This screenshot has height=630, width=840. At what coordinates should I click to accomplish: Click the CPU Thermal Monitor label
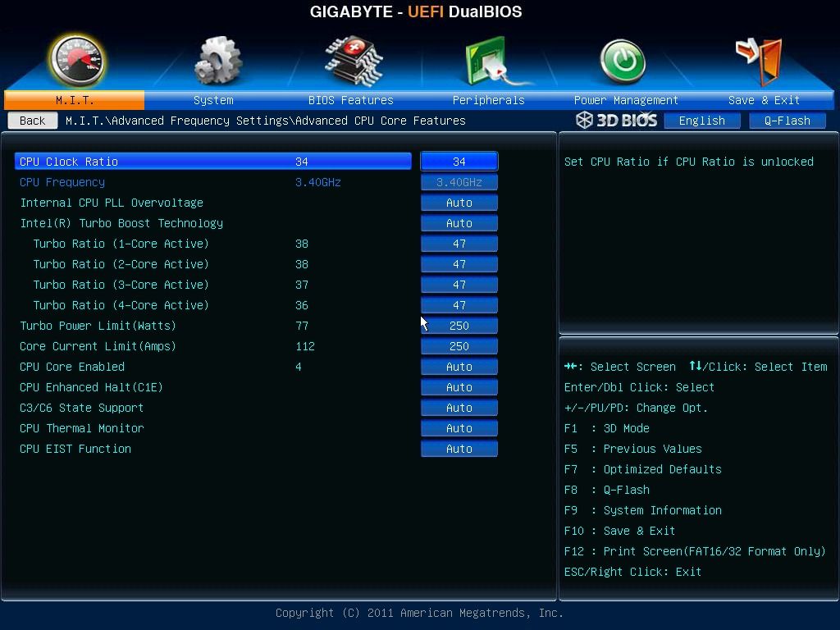coord(81,428)
